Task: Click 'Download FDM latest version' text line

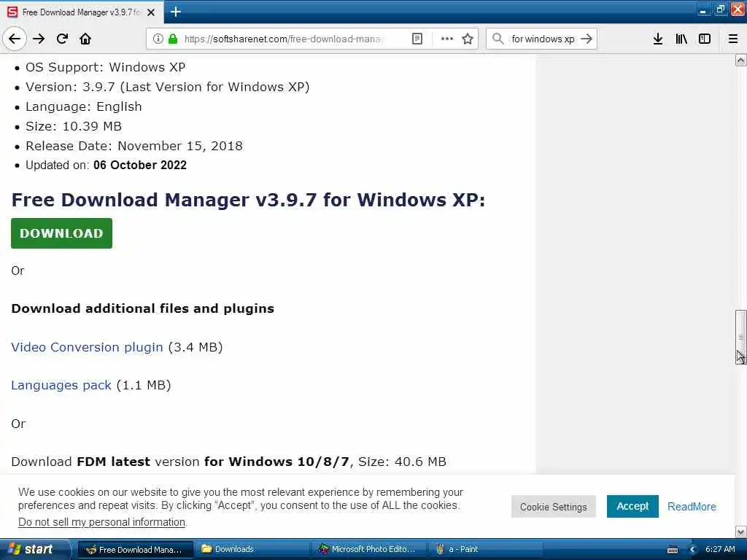Action: (228, 462)
